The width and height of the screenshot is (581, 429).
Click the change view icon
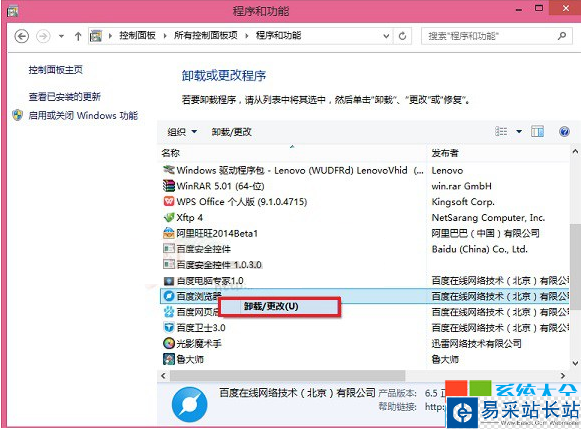click(x=501, y=132)
